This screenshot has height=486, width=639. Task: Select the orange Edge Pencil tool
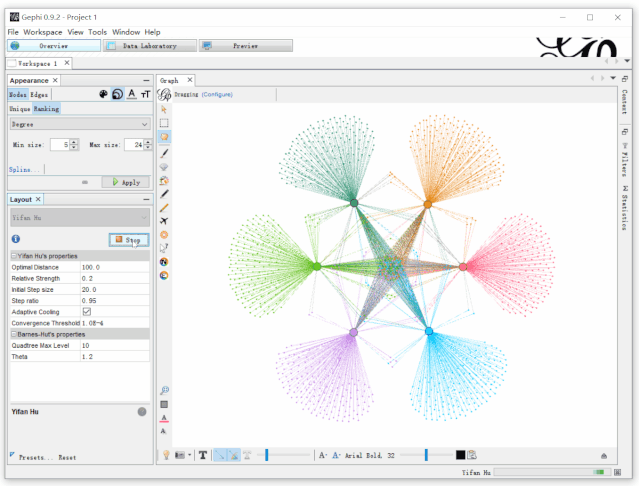coord(164,208)
